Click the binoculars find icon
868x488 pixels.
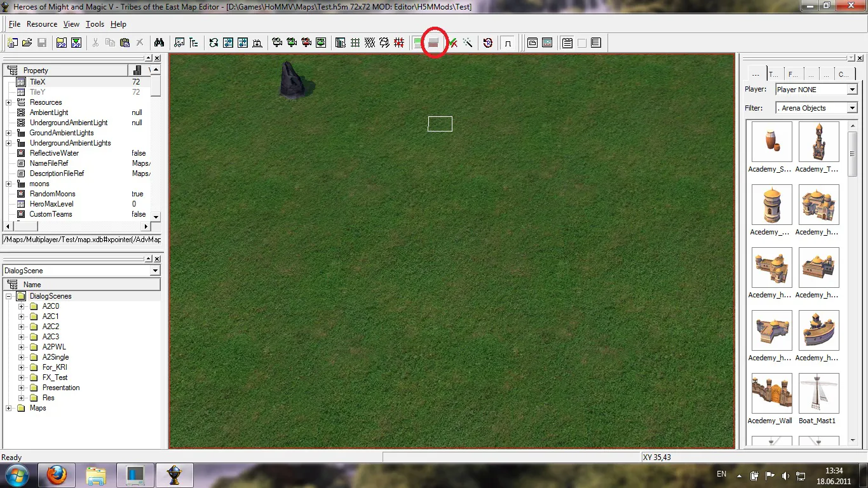click(159, 43)
